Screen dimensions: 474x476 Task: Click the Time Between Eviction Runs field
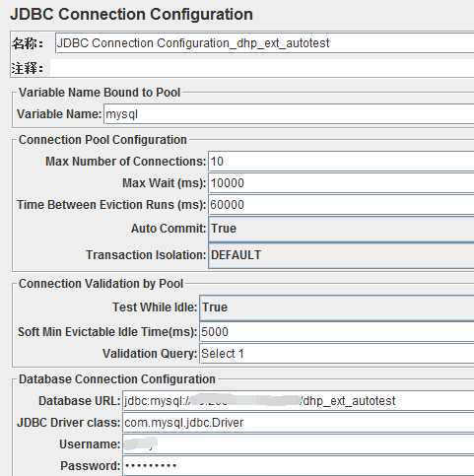coord(341,205)
